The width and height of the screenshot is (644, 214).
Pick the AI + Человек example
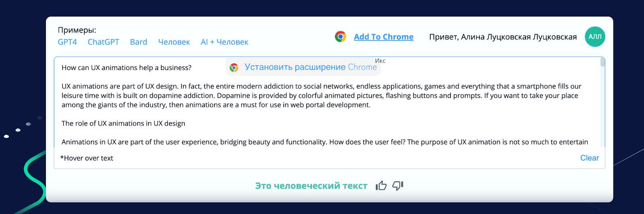pyautogui.click(x=224, y=42)
